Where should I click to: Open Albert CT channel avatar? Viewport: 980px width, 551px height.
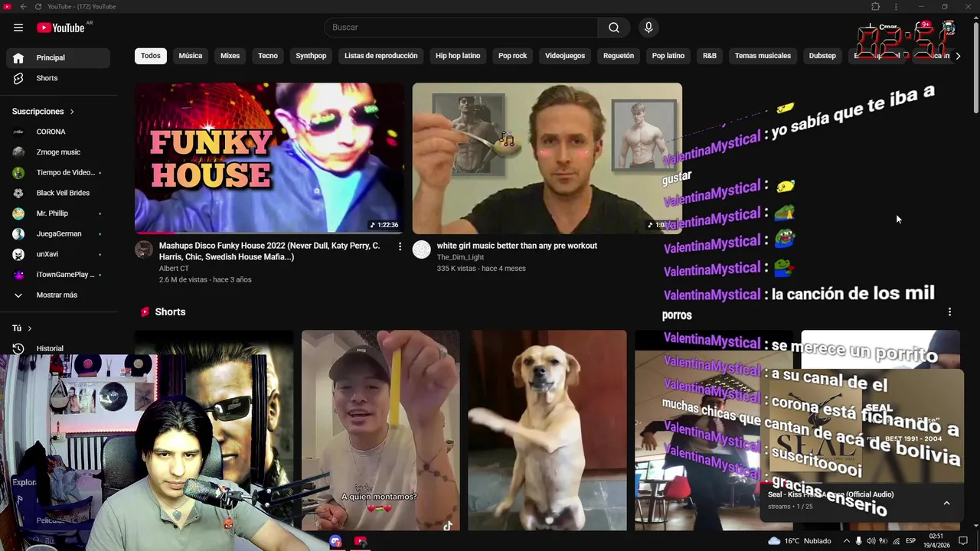pyautogui.click(x=144, y=249)
